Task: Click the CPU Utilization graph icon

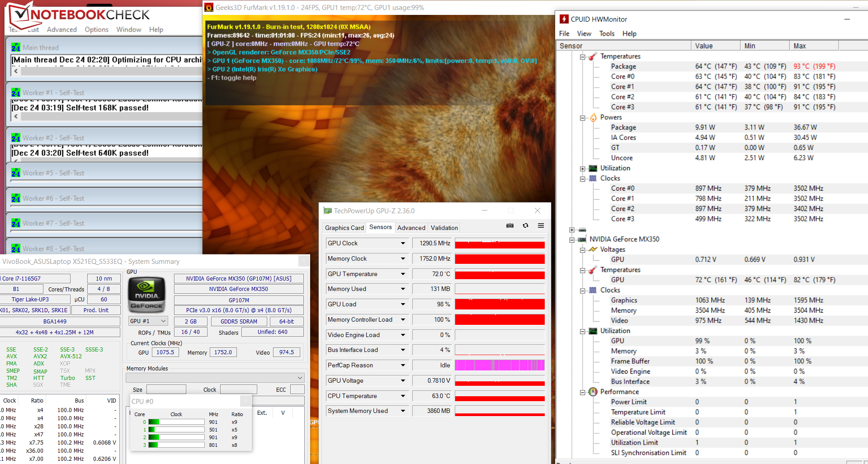Action: click(593, 168)
